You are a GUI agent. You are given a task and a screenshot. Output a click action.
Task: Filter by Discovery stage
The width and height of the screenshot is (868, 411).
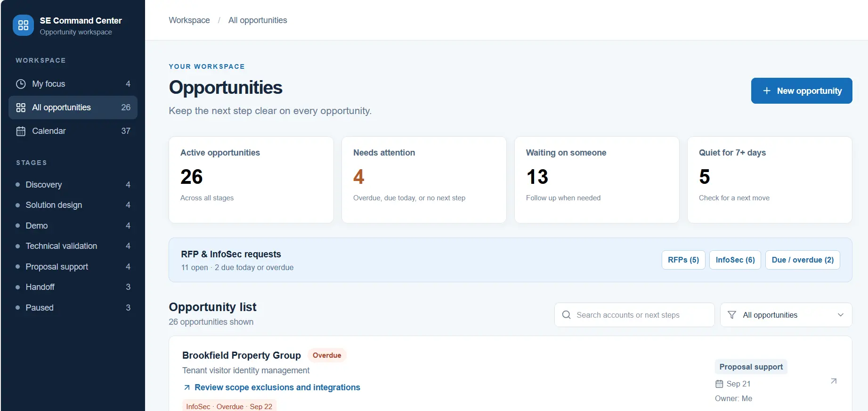73,185
